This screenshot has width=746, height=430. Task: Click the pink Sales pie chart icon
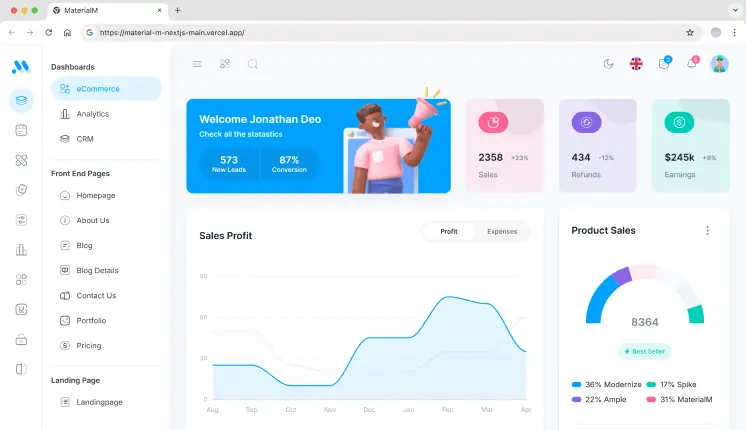[x=493, y=122]
